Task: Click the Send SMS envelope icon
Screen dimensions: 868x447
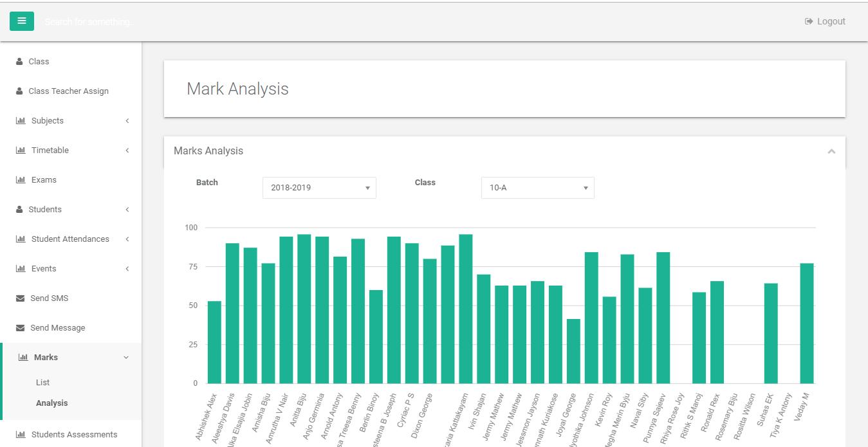Action: coord(20,298)
